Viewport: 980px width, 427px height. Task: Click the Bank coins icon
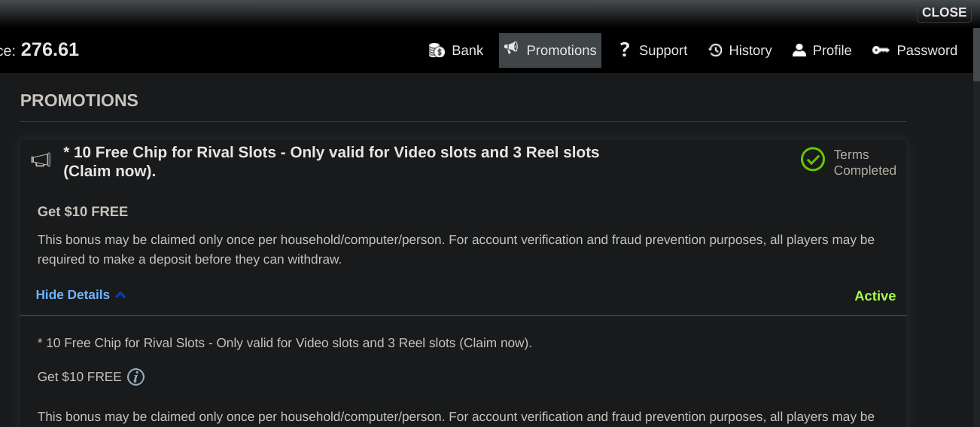437,50
